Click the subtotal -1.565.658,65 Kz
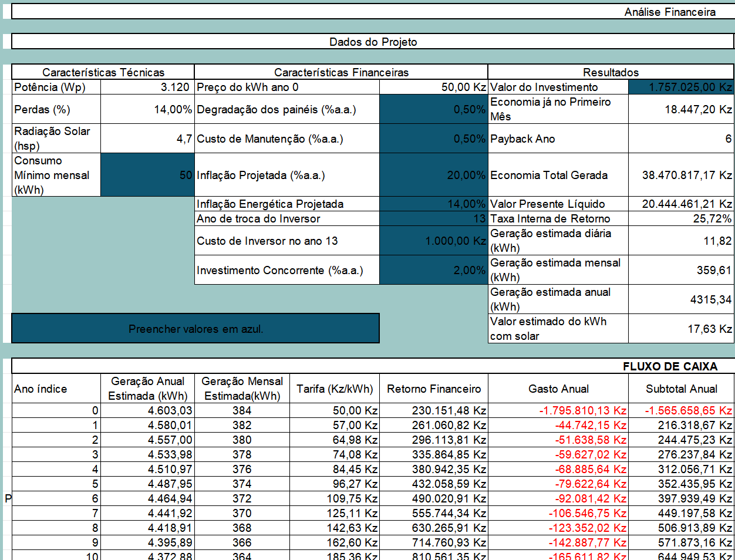Screen dimensions: 735x560 click(681, 410)
